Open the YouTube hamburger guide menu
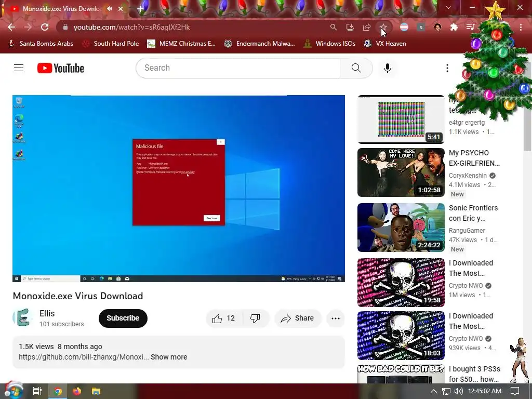The height and width of the screenshot is (399, 532). click(19, 68)
